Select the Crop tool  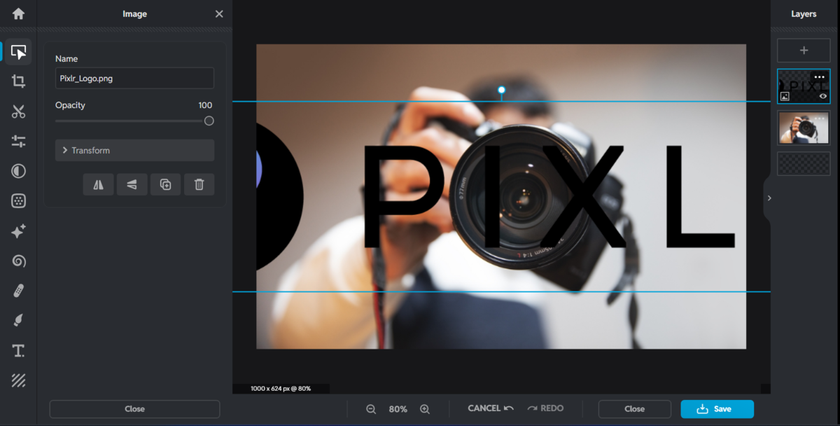click(18, 81)
